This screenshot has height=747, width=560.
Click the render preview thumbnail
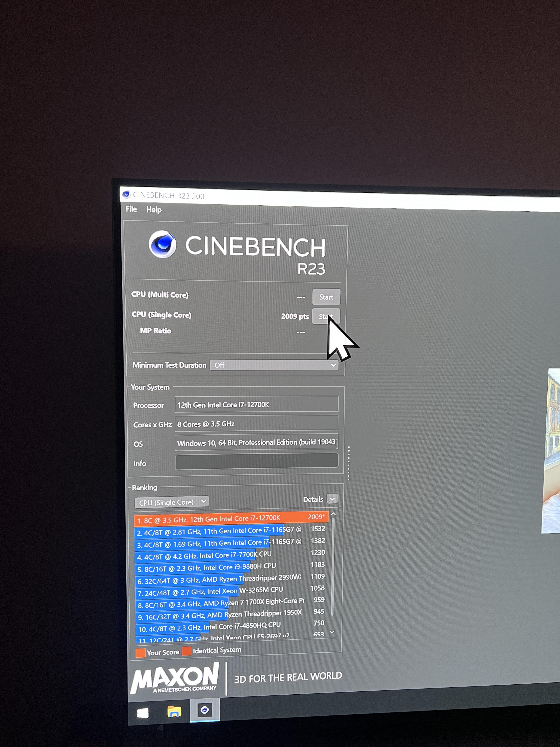tap(551, 451)
